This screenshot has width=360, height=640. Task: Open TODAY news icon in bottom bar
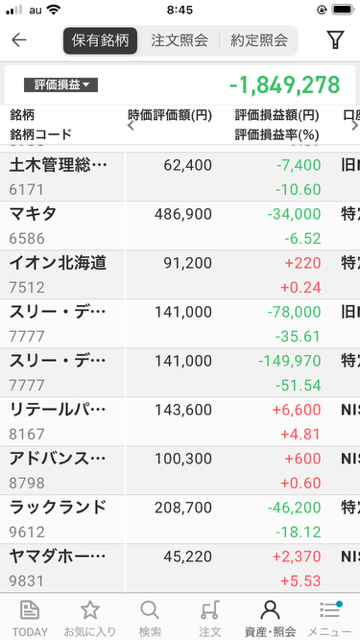tap(30, 610)
